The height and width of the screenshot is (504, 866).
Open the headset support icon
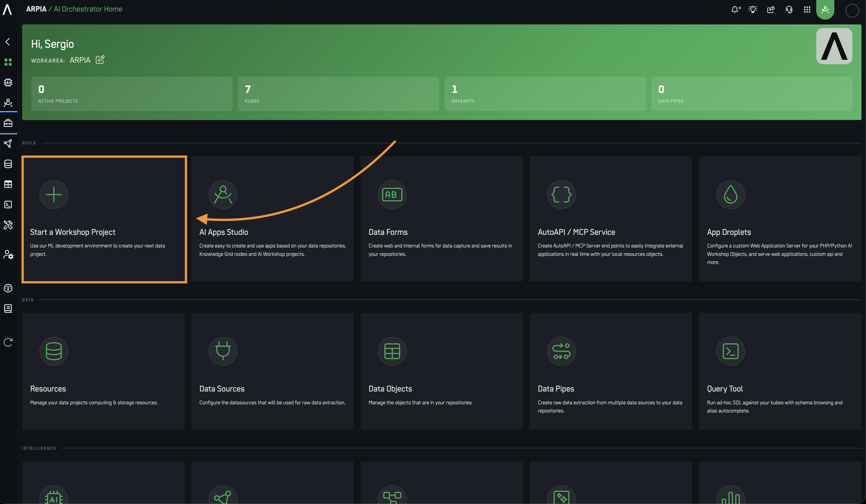[789, 9]
